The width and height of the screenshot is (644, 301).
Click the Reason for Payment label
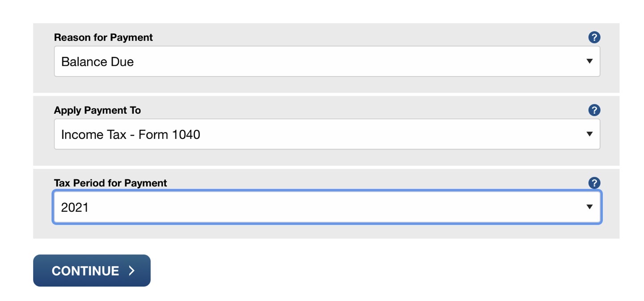pyautogui.click(x=103, y=38)
